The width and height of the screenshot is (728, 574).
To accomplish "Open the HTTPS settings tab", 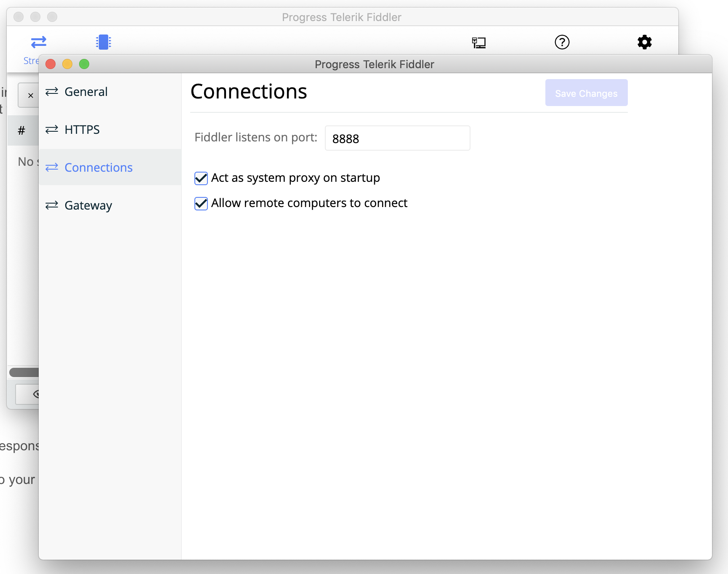I will point(82,130).
